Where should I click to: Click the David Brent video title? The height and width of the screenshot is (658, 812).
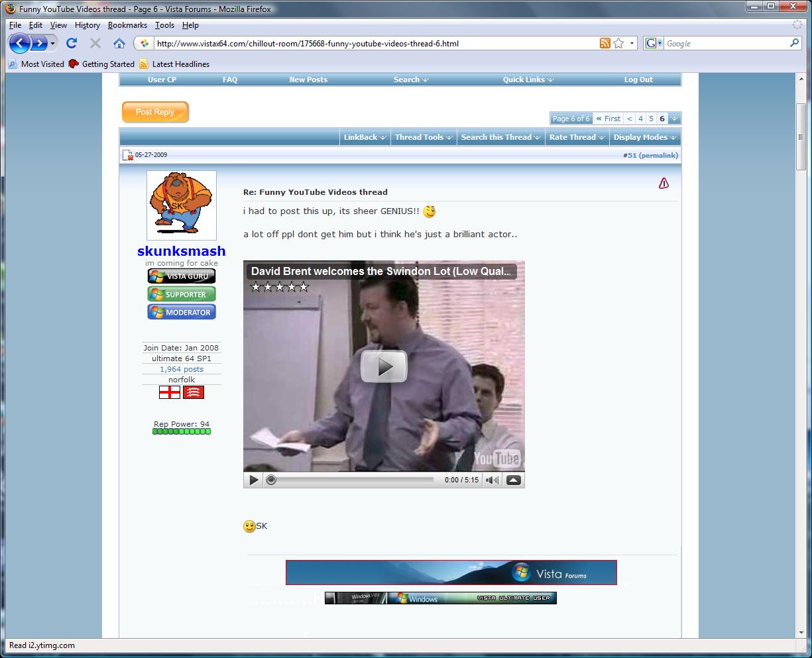coord(381,271)
